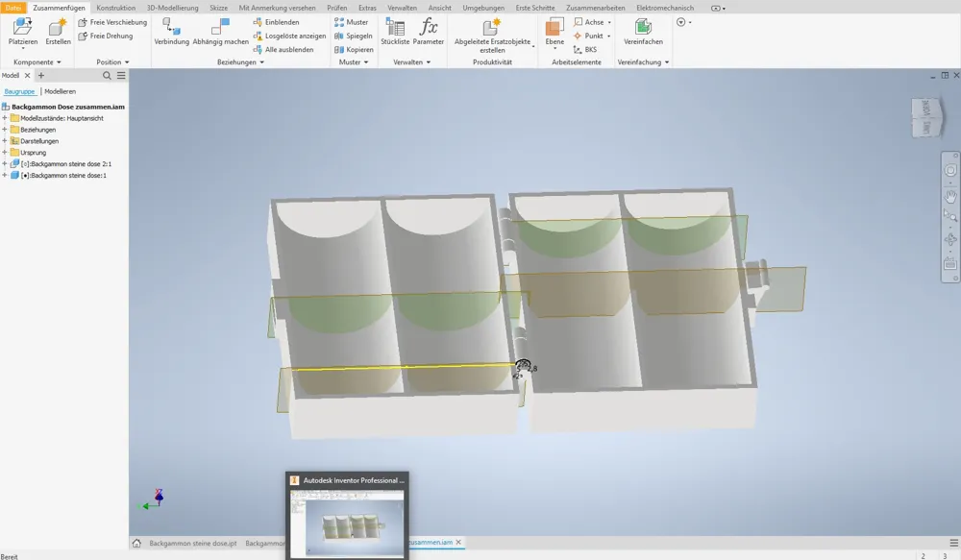The width and height of the screenshot is (961, 560).
Task: Click the ViewCube in the viewport
Action: [926, 116]
